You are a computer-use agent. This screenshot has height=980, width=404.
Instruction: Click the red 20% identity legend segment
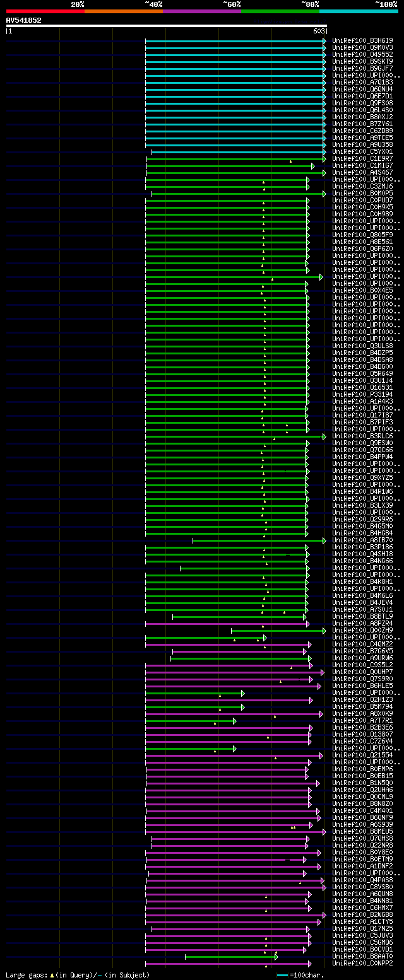click(x=45, y=11)
